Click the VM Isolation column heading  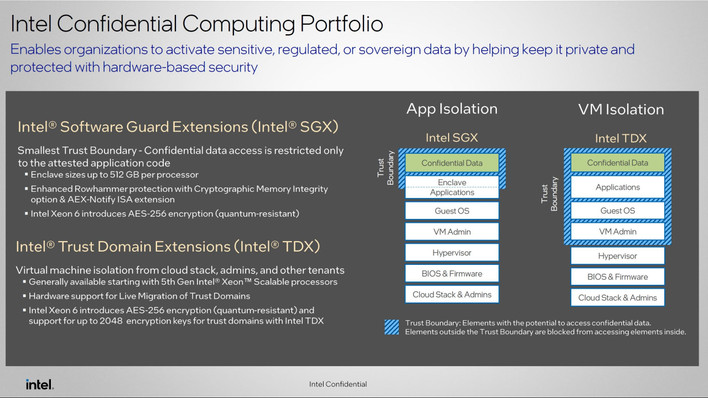621,109
